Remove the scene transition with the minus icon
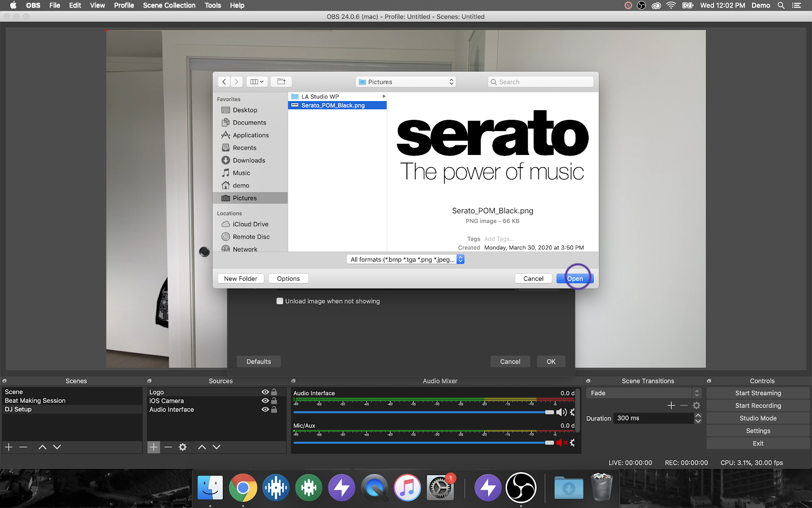Viewport: 812px width, 508px height. 684,405
